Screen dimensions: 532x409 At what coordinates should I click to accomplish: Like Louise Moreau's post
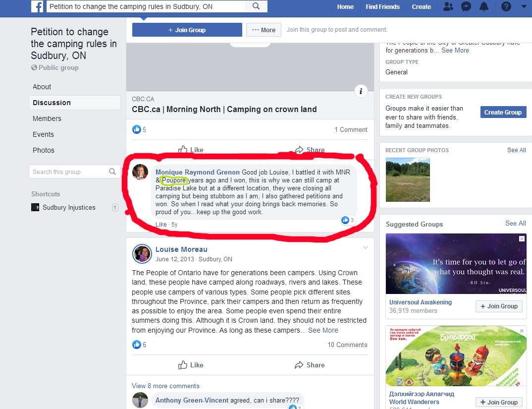pyautogui.click(x=191, y=365)
